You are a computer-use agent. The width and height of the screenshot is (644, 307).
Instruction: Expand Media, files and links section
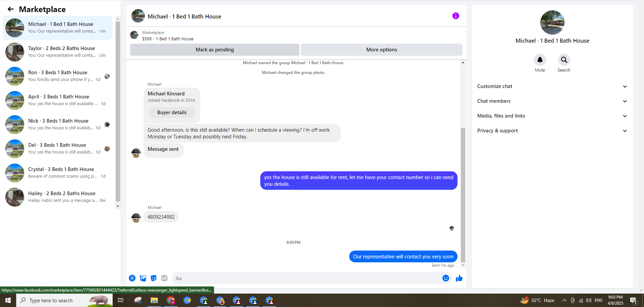pyautogui.click(x=552, y=116)
